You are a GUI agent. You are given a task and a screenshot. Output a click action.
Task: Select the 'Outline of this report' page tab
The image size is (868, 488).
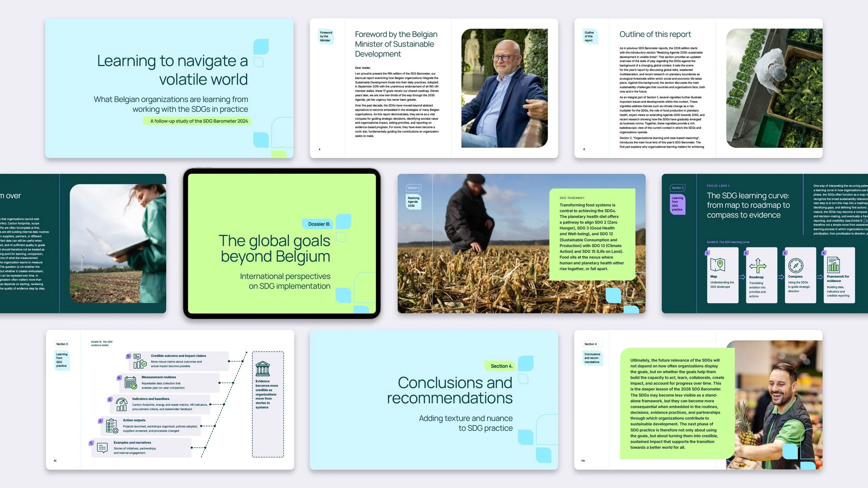[590, 36]
